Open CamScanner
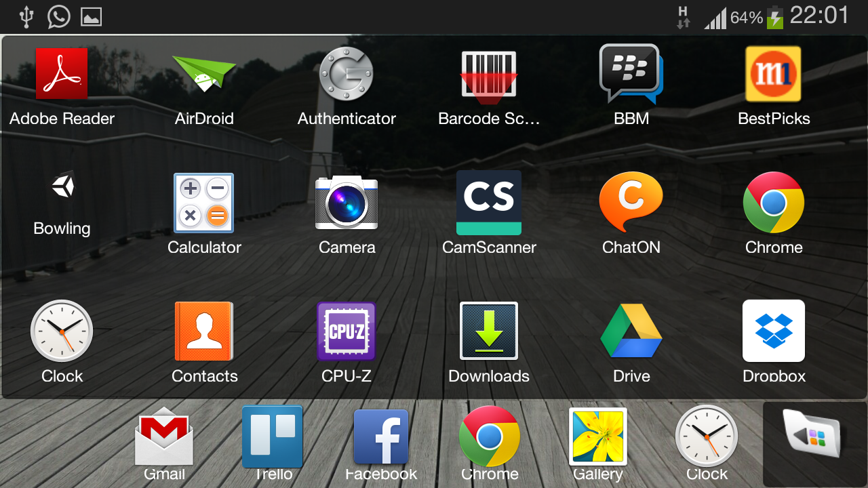 tap(489, 203)
